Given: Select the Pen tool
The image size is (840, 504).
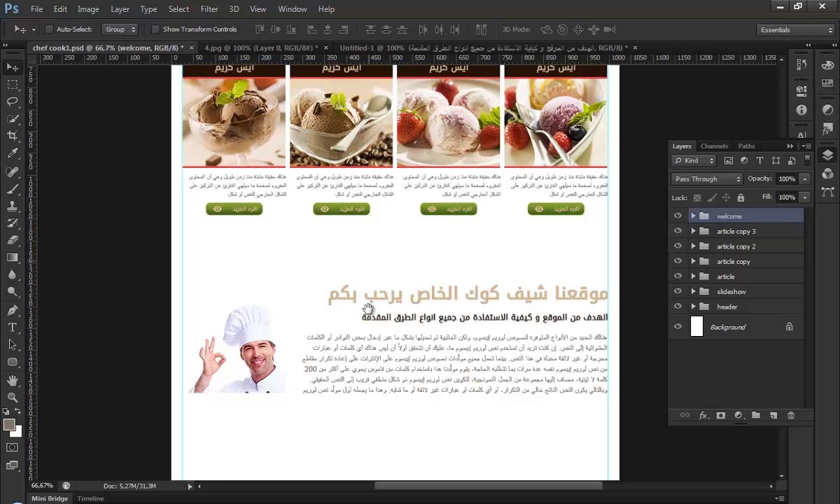Looking at the screenshot, I should pyautogui.click(x=13, y=310).
